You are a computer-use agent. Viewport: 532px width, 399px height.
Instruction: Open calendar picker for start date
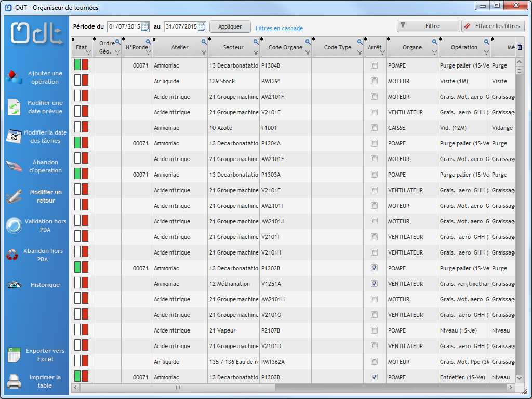145,26
